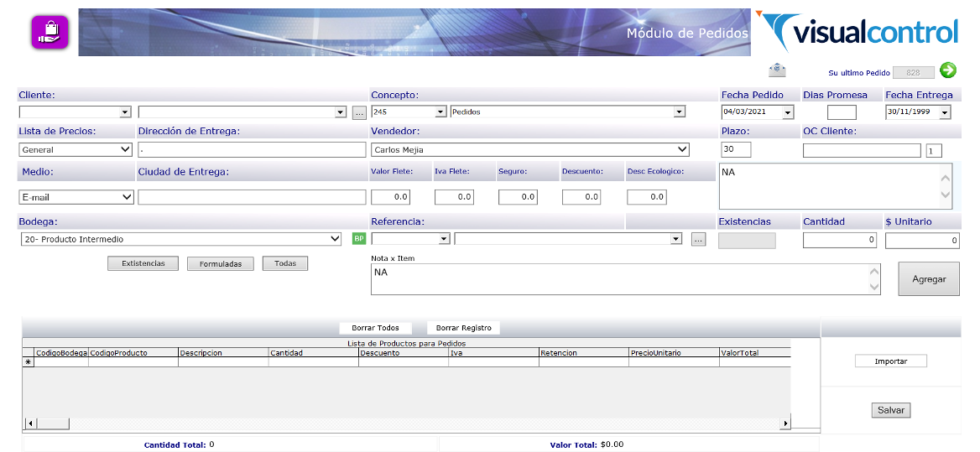Click the scroll-down arrow in upper NA notes box
The image size is (980, 452).
(945, 195)
